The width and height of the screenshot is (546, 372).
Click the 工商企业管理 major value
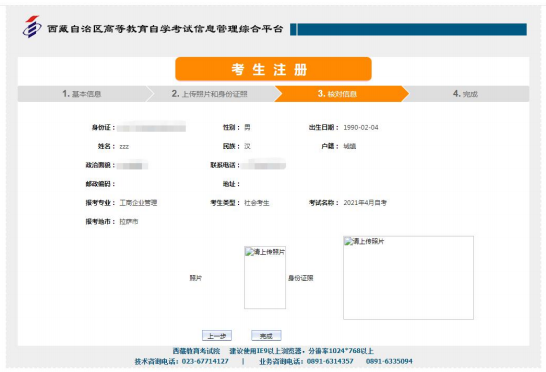pyautogui.click(x=138, y=203)
